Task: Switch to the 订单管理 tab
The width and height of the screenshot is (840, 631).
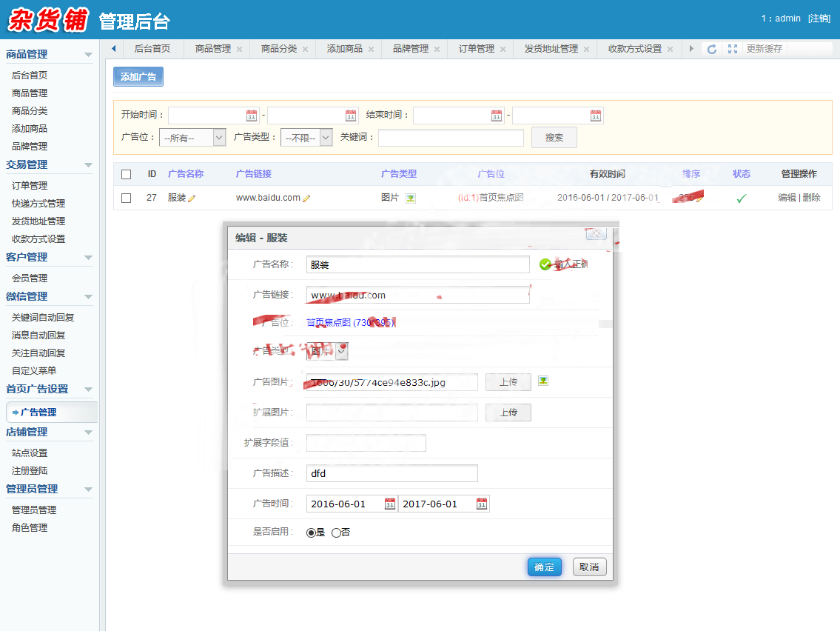Action: [476, 49]
